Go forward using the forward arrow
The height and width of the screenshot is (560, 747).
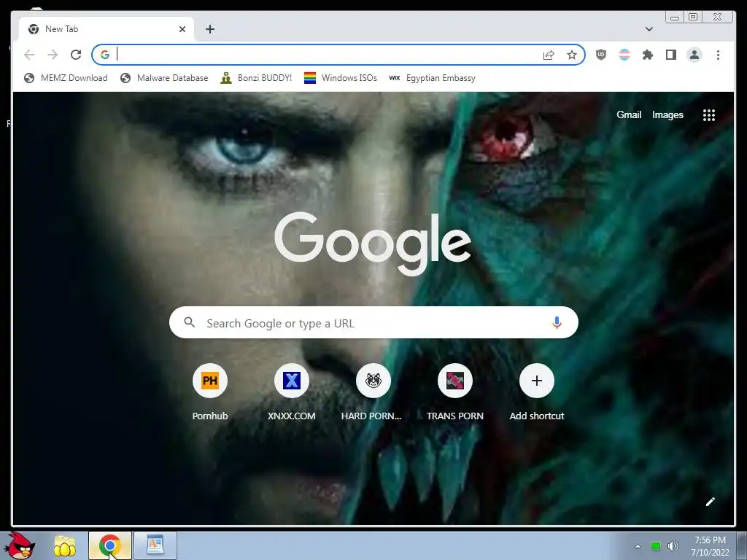[53, 55]
